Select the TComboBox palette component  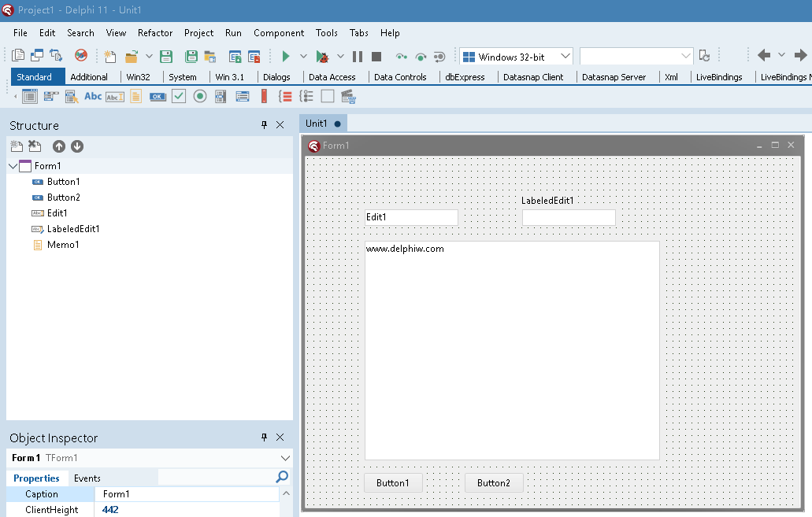click(x=243, y=96)
